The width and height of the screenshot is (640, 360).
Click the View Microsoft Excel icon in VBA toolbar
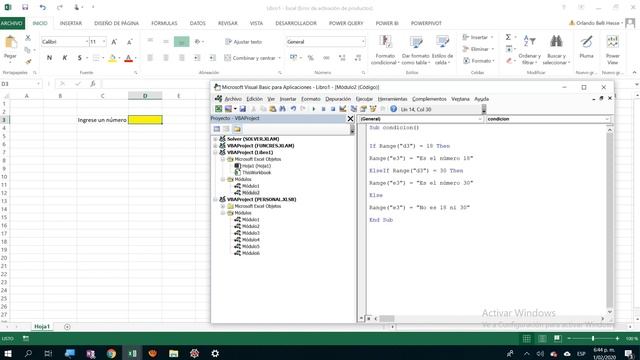tap(219, 109)
